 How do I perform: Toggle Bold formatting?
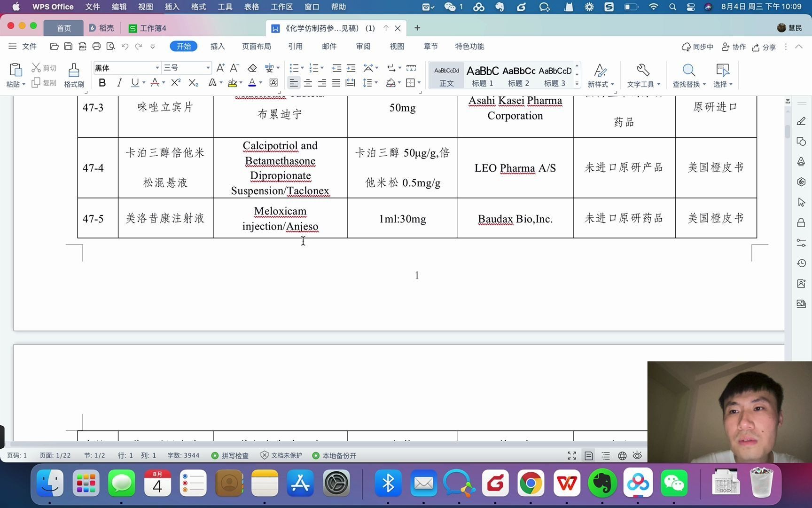coord(102,83)
